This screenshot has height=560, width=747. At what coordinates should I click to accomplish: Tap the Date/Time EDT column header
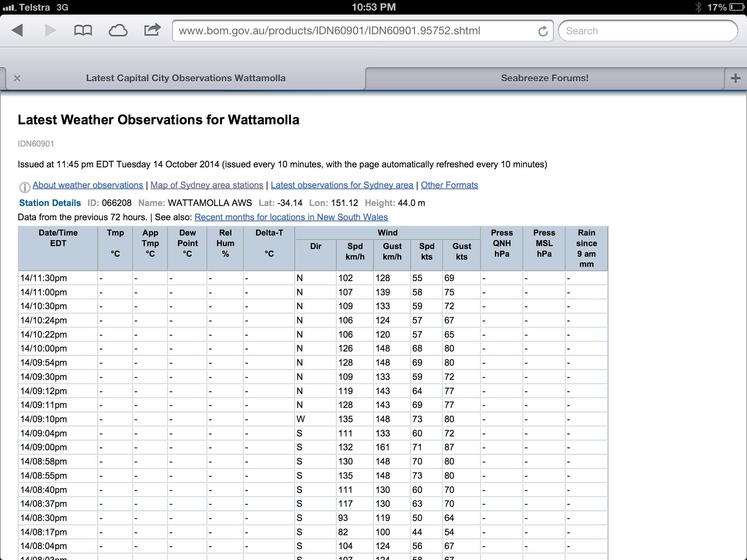tap(58, 238)
